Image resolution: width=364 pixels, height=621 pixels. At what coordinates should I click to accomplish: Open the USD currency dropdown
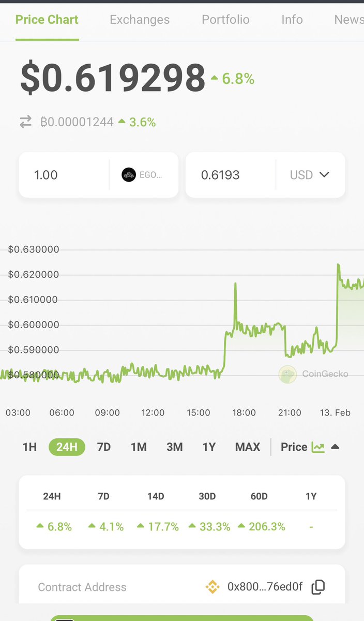point(310,175)
